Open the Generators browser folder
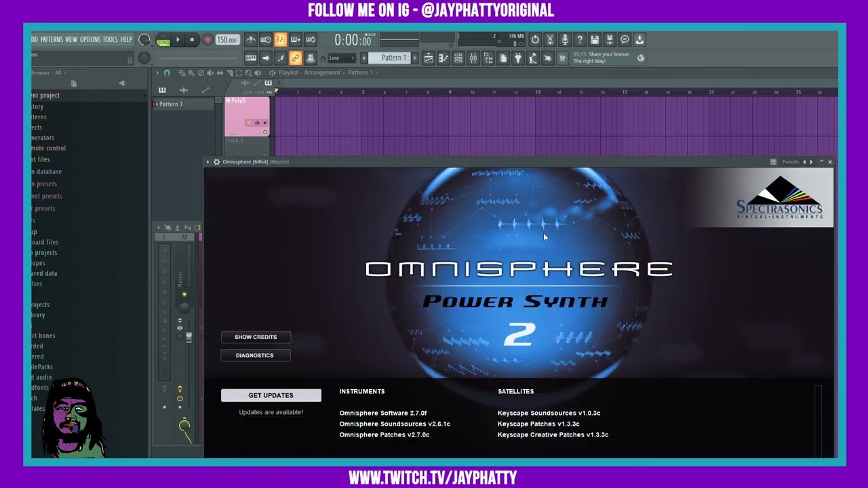This screenshot has width=868, height=488. click(42, 138)
